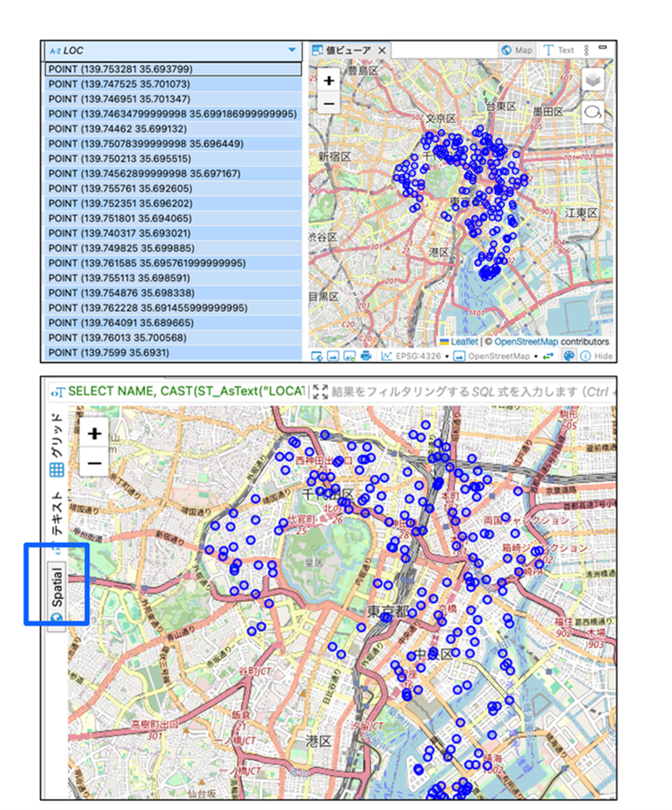Zoom in on the lower Spatial map
672x810 pixels.
94,434
